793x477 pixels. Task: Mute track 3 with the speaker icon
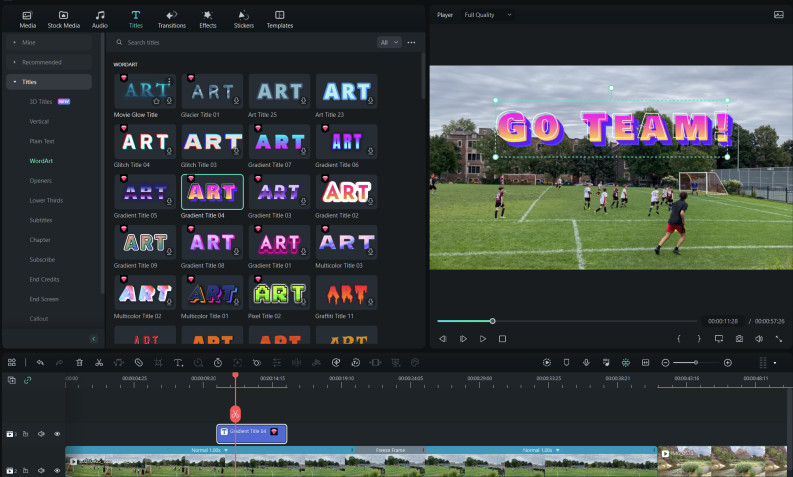(41, 434)
